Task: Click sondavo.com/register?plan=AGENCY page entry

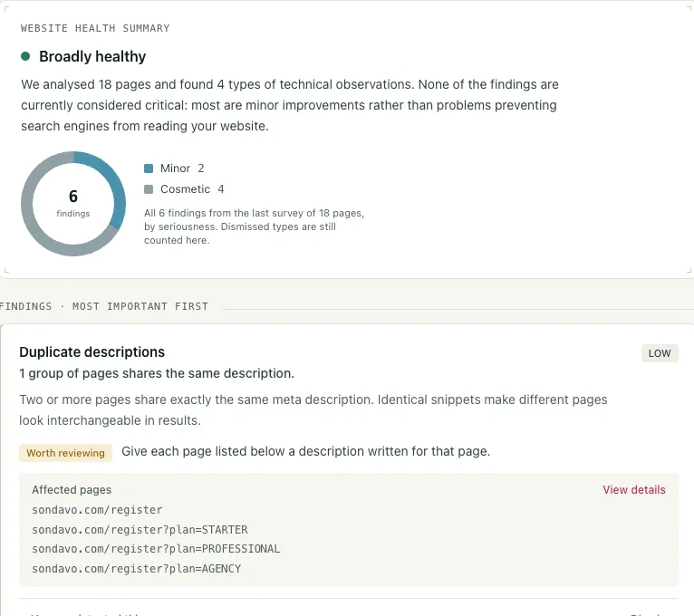Action: tap(136, 569)
